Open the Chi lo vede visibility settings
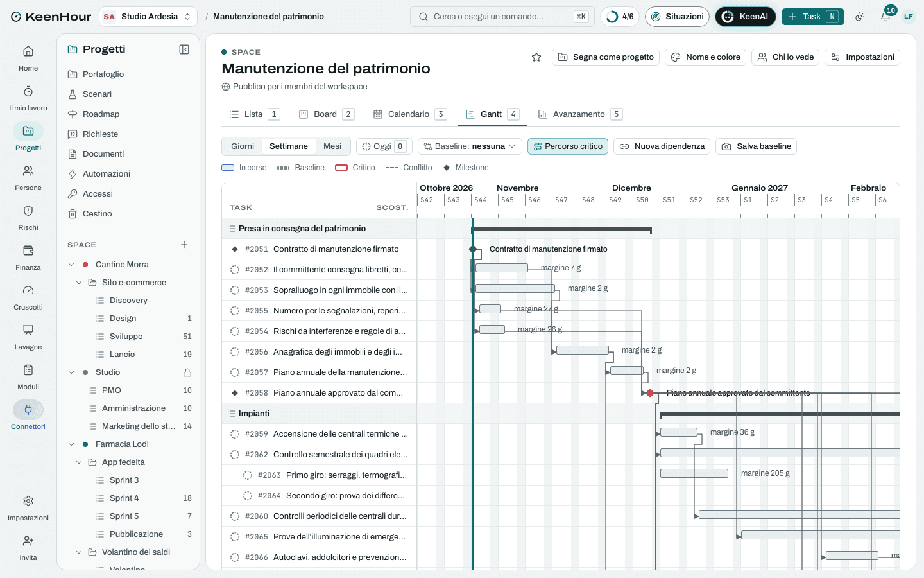The width and height of the screenshot is (924, 578). [785, 57]
